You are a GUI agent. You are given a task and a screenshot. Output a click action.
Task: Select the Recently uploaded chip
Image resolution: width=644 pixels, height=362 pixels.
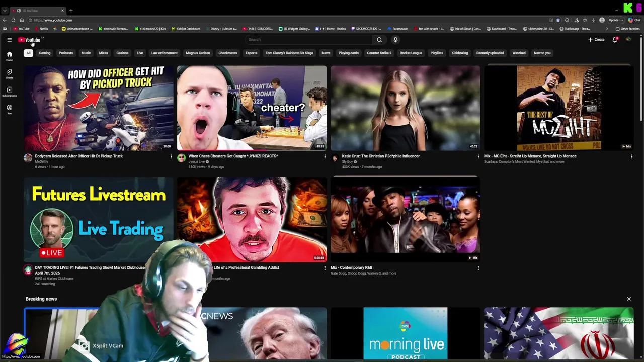tap(490, 53)
